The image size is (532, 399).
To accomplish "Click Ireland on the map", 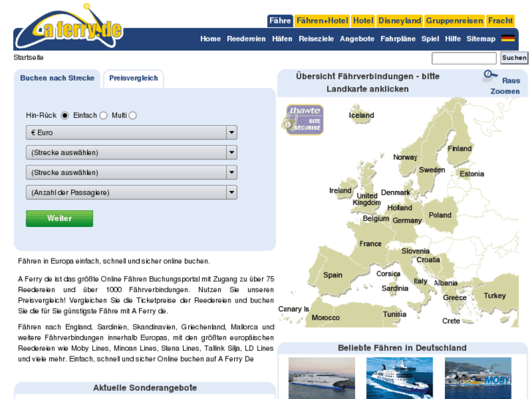I will point(340,190).
